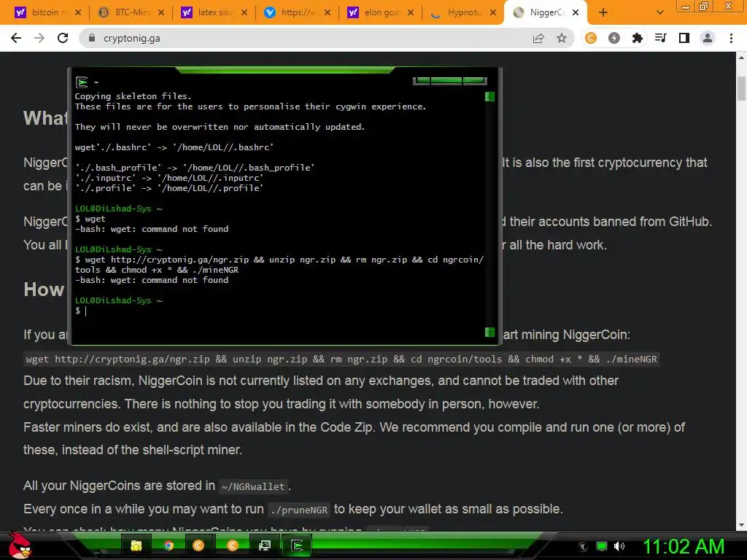The height and width of the screenshot is (560, 747).
Task: Click the green monitor tray icon
Action: coord(602,546)
